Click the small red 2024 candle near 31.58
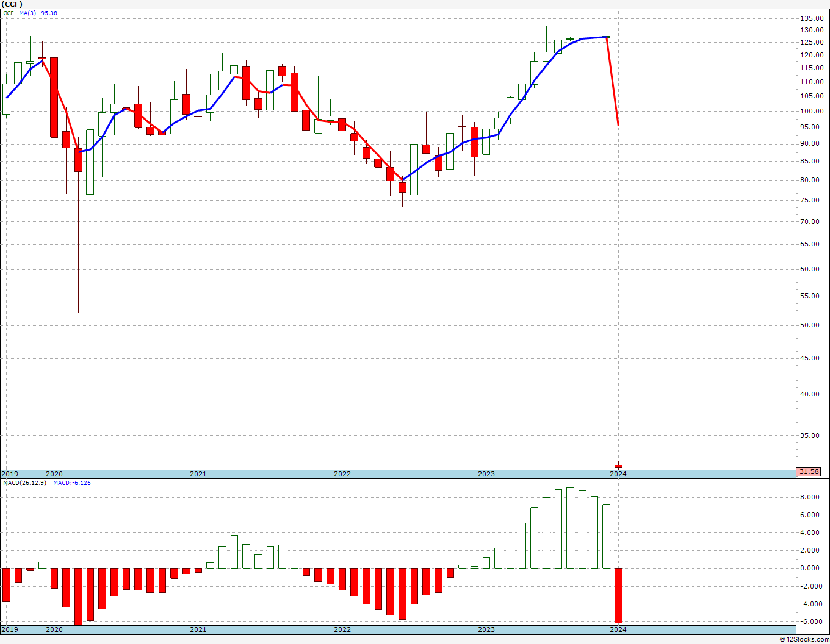The height and width of the screenshot is (644, 830). tap(618, 467)
